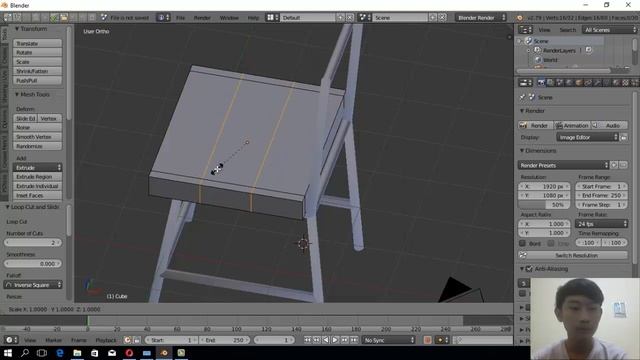Click the screen layout browse icon
Viewport: 640px width, 360px height.
tap(272, 18)
